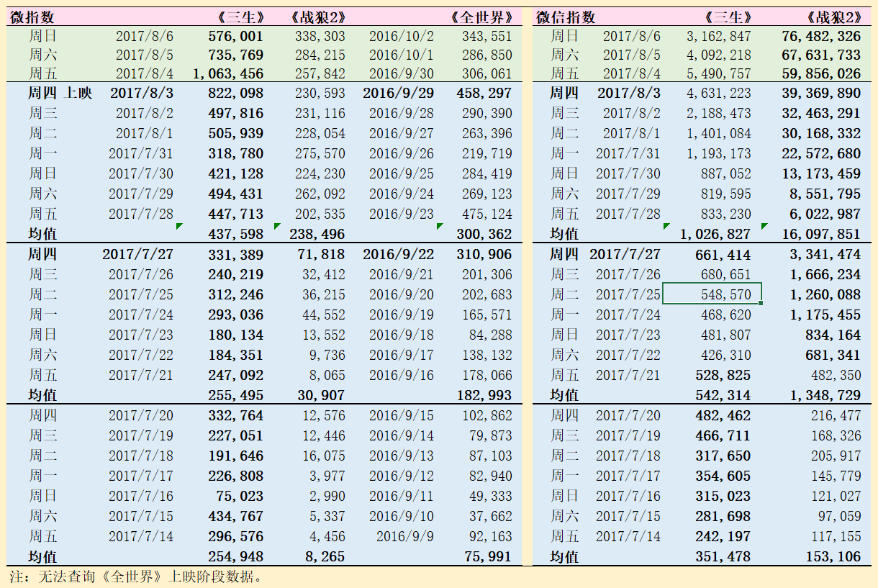Click the average value 300,362
The width and height of the screenshot is (878, 588).
point(484,234)
